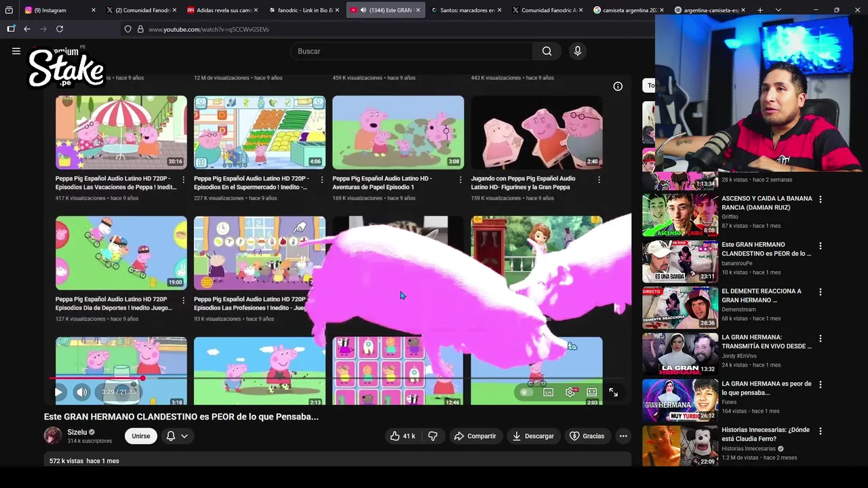Click the search magnifier button
The height and width of the screenshot is (488, 868).
tap(547, 51)
